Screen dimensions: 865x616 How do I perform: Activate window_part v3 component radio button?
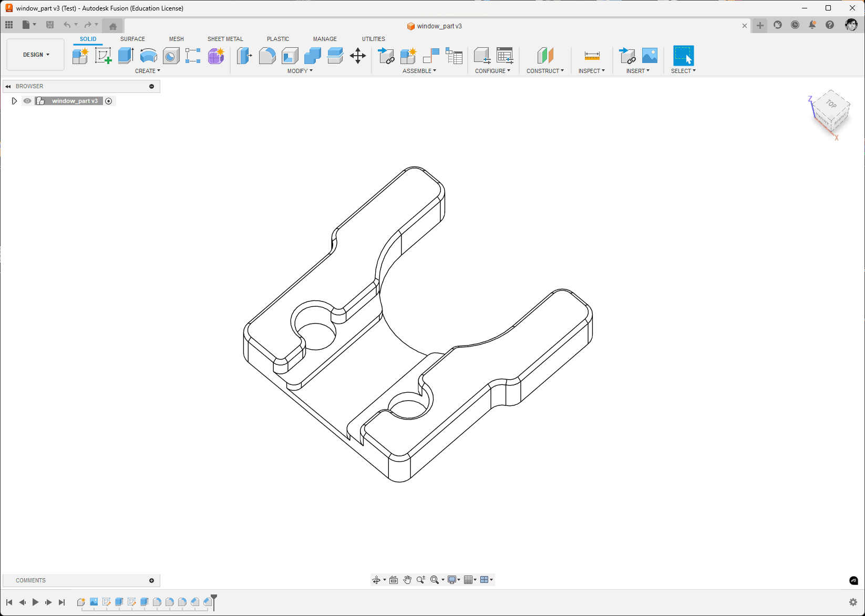click(109, 101)
